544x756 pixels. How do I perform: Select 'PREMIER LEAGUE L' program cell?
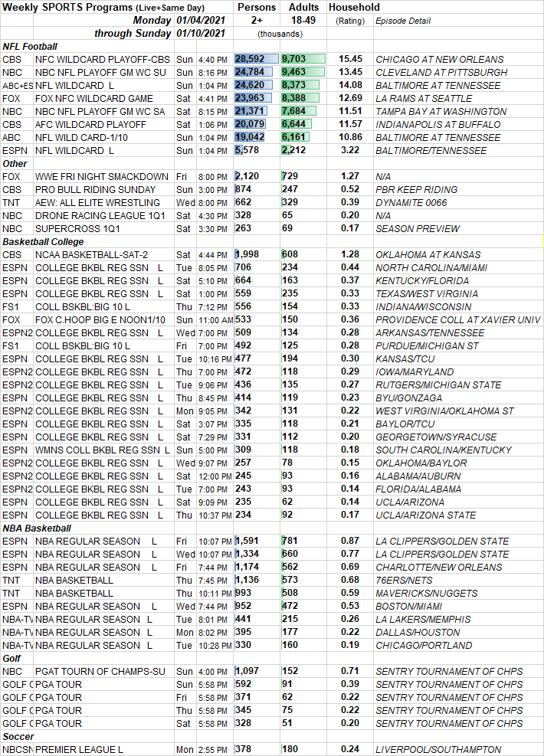[x=79, y=749]
